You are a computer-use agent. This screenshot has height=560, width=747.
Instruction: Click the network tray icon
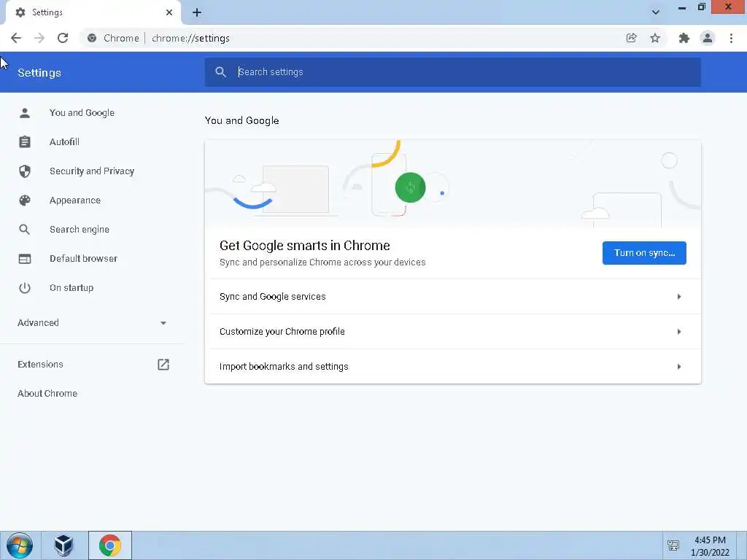[673, 545]
